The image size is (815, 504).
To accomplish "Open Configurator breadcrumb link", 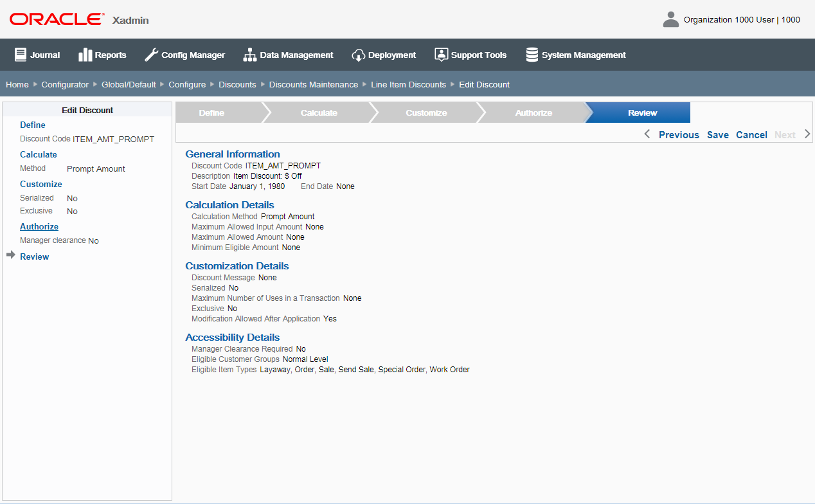I will 65,84.
